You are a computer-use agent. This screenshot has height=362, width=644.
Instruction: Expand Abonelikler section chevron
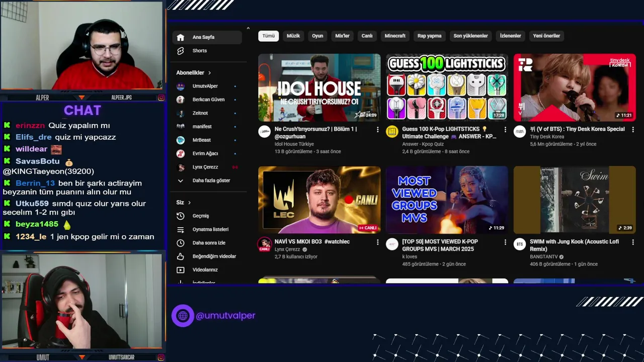(210, 73)
